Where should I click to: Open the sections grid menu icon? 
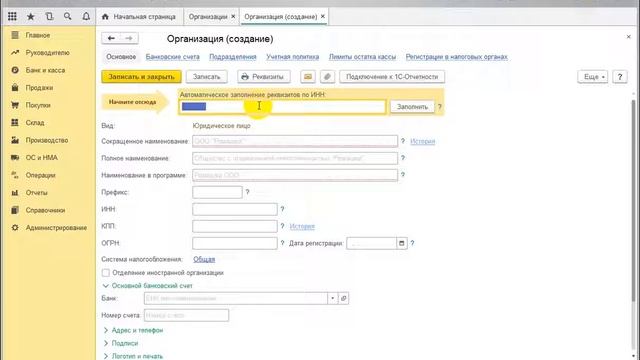pyautogui.click(x=12, y=16)
